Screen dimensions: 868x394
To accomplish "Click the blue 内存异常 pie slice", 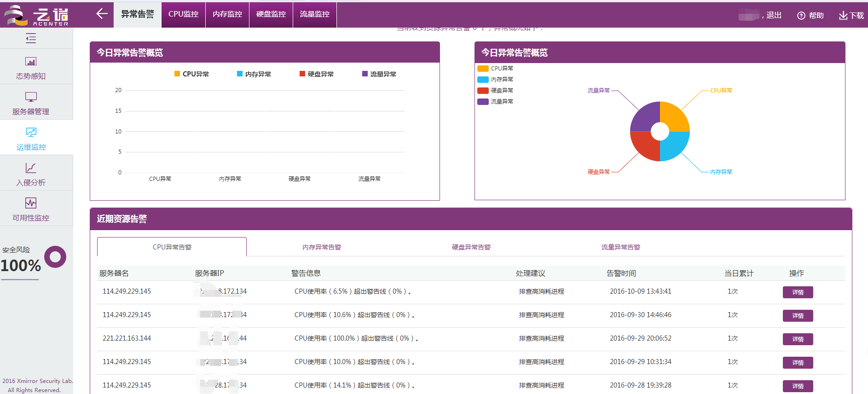I will click(674, 146).
